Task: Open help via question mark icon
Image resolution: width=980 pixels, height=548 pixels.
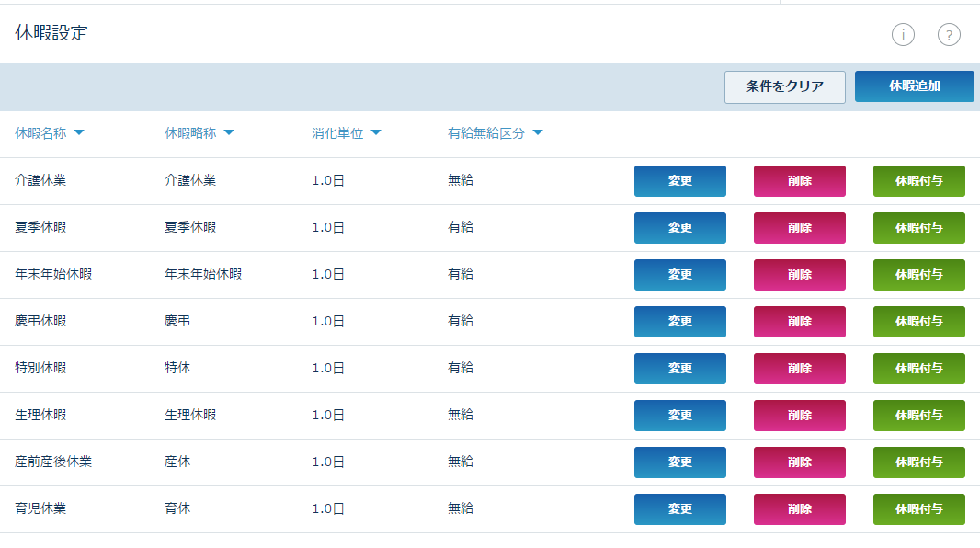Action: [949, 35]
